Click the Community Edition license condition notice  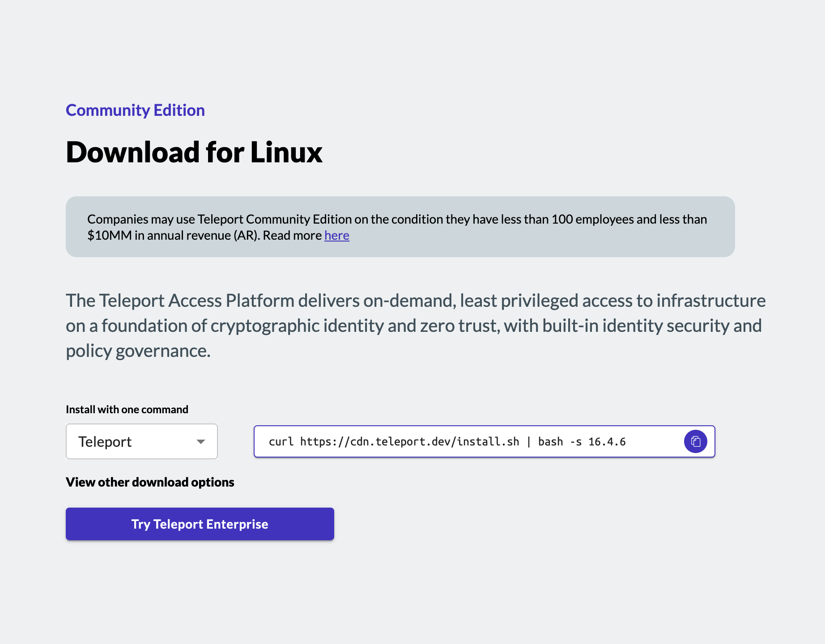click(400, 227)
